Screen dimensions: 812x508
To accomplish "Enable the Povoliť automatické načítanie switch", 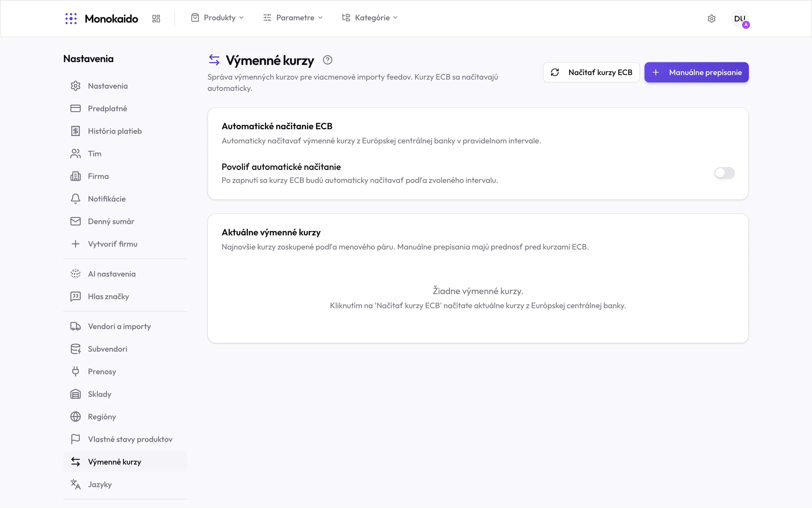I will pyautogui.click(x=724, y=173).
